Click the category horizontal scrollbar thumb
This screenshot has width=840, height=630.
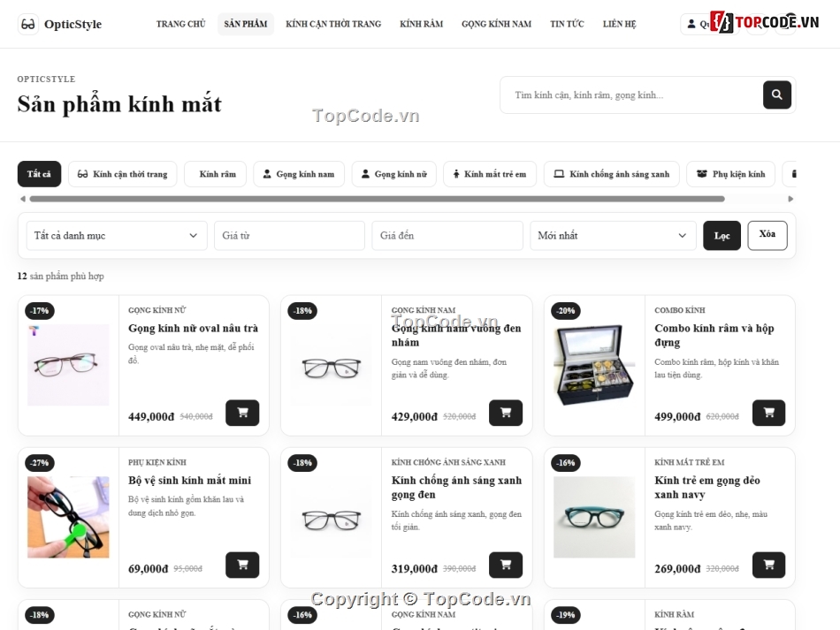[378, 199]
